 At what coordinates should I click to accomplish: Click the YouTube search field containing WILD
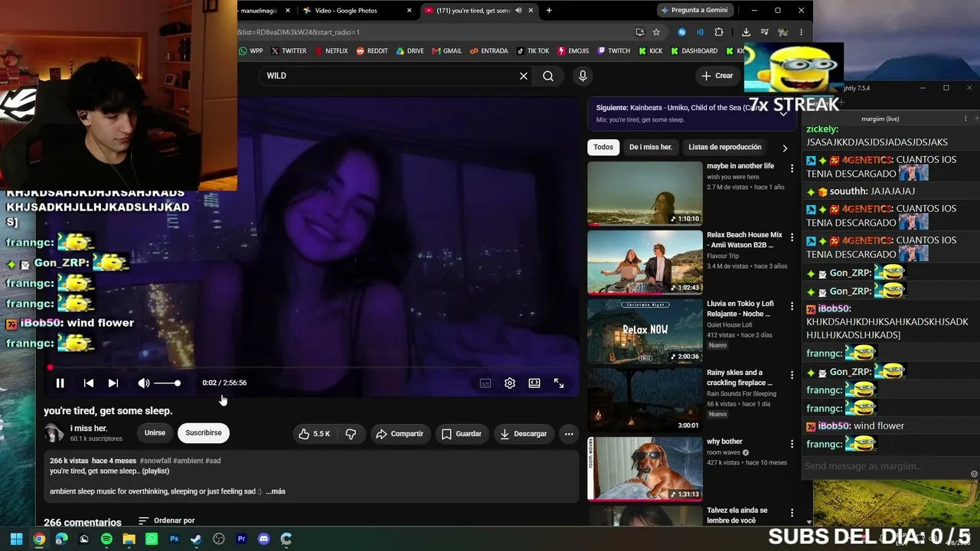pyautogui.click(x=388, y=76)
